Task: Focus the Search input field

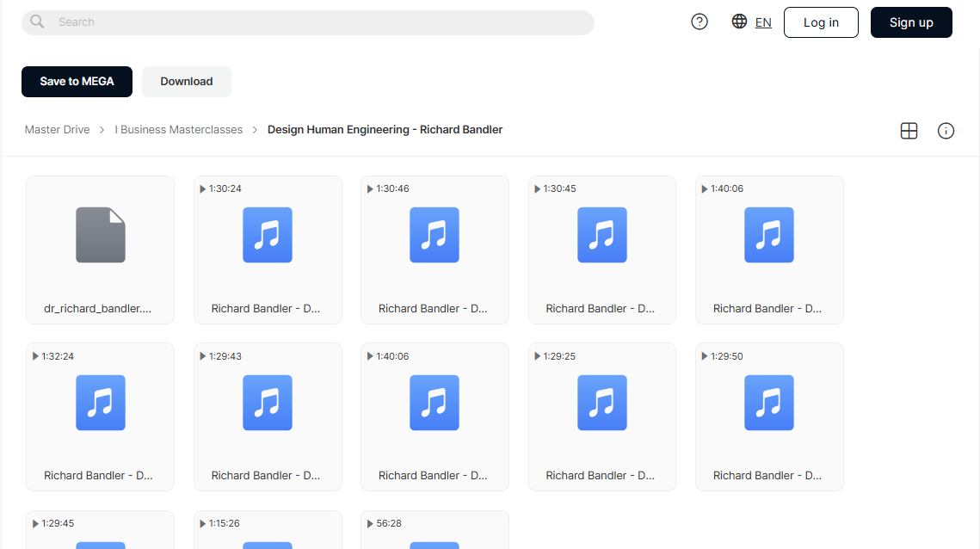Action: pos(307,22)
